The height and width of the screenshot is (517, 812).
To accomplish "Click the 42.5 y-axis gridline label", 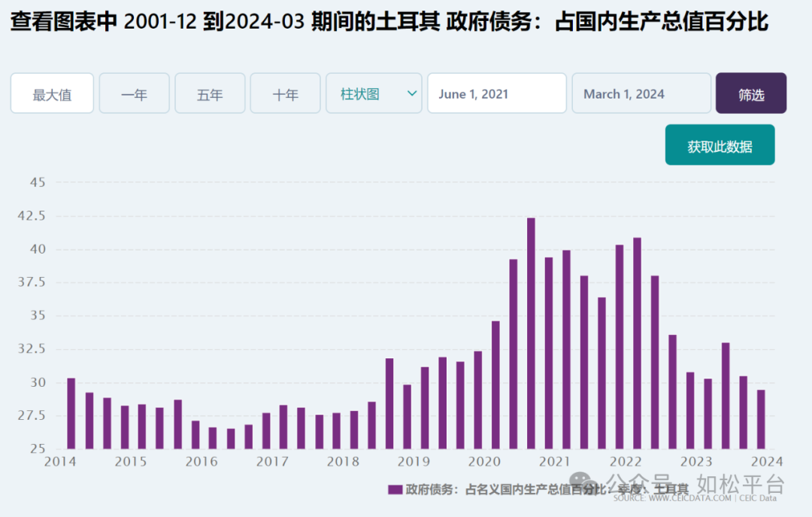I will [x=32, y=216].
